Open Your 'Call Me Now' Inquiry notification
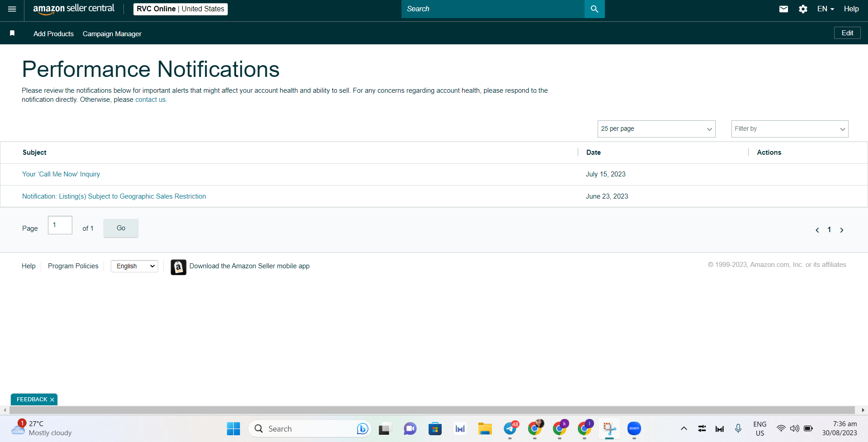The height and width of the screenshot is (442, 868). [61, 174]
